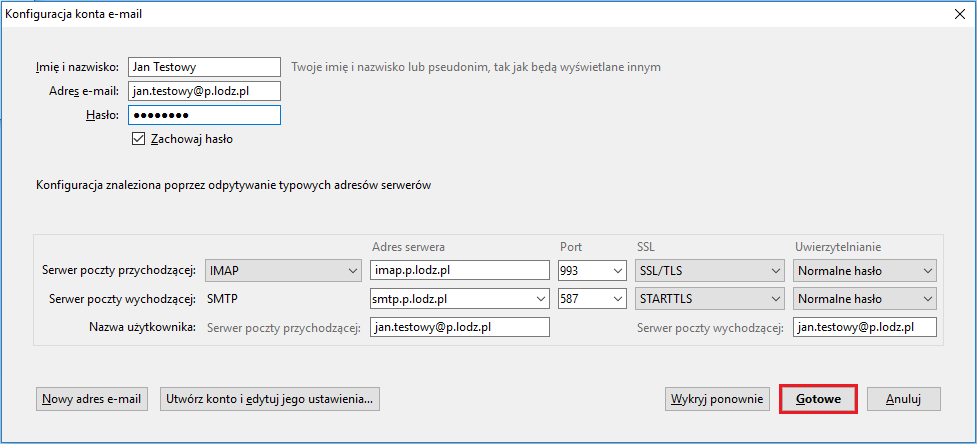Click the imap.p.lodz.pl server address field
The image size is (977, 444).
(x=460, y=271)
